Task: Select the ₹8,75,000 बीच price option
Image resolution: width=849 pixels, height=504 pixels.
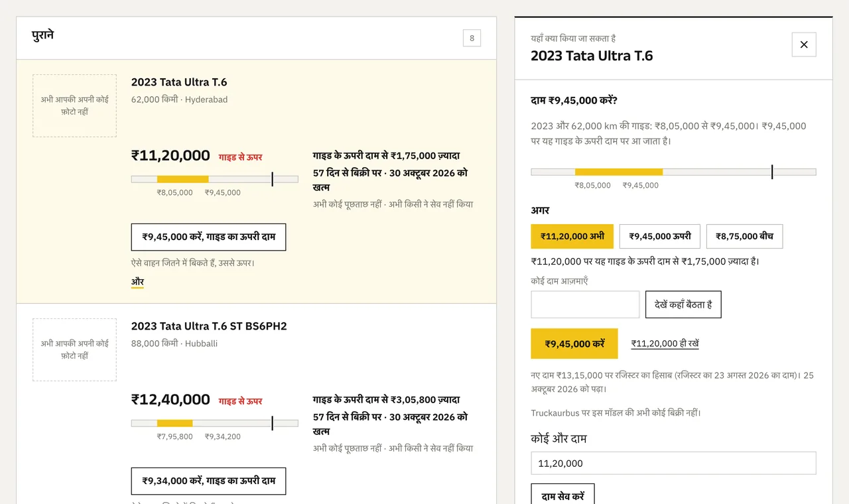Action: coord(745,236)
